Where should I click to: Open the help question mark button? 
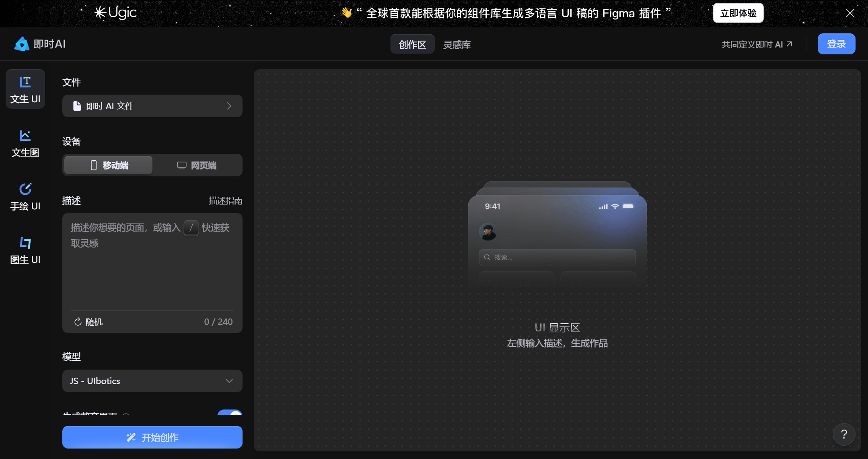844,434
